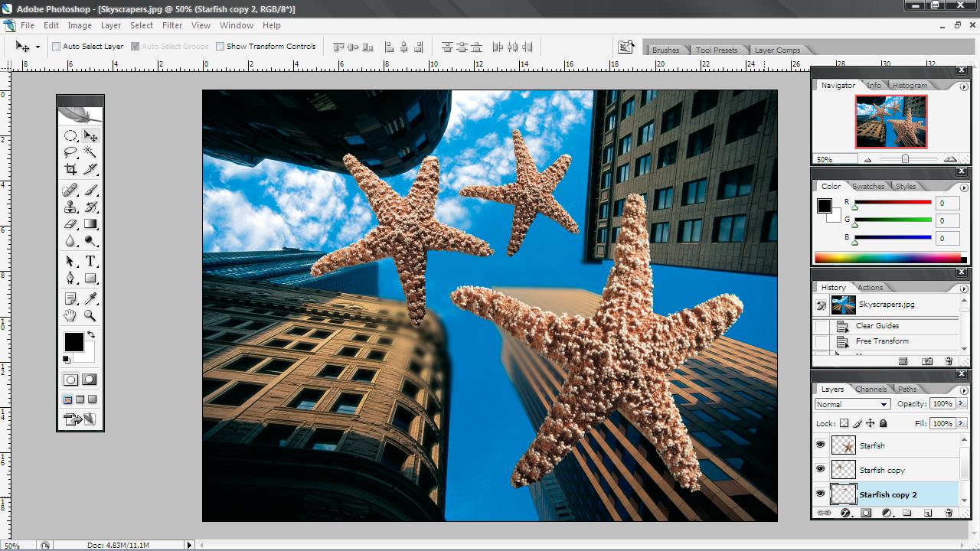This screenshot has width=980, height=551.
Task: Select the Type tool
Action: click(x=90, y=261)
